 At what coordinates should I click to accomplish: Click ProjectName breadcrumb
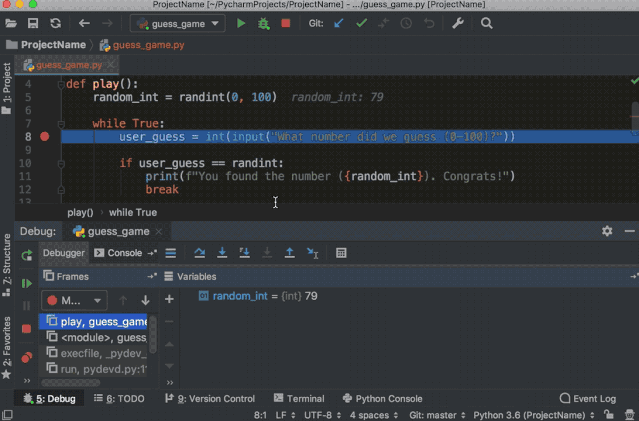(46, 45)
